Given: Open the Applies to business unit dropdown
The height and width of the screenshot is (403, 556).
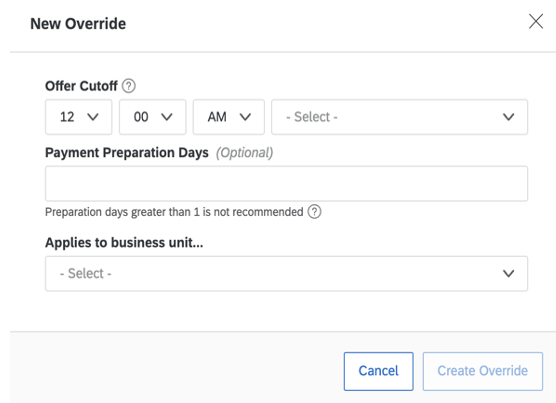Looking at the screenshot, I should click(287, 274).
